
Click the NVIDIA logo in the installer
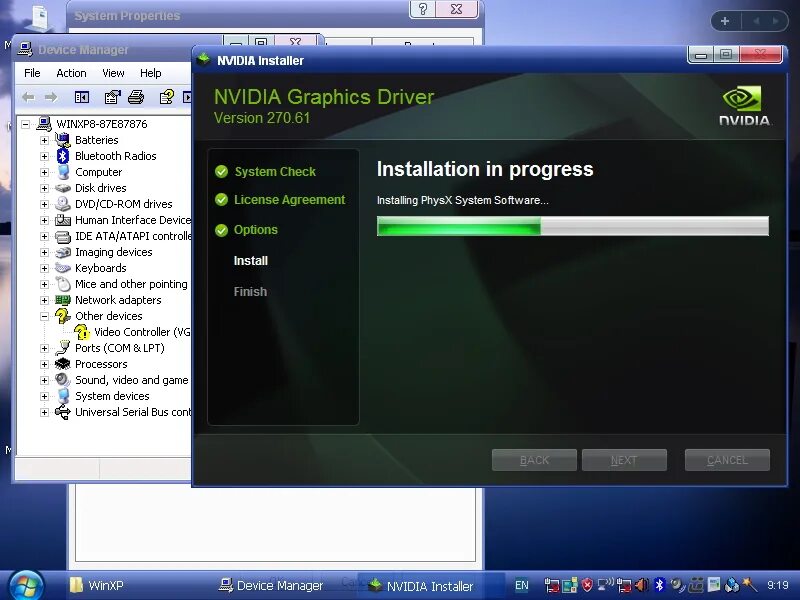pyautogui.click(x=744, y=106)
